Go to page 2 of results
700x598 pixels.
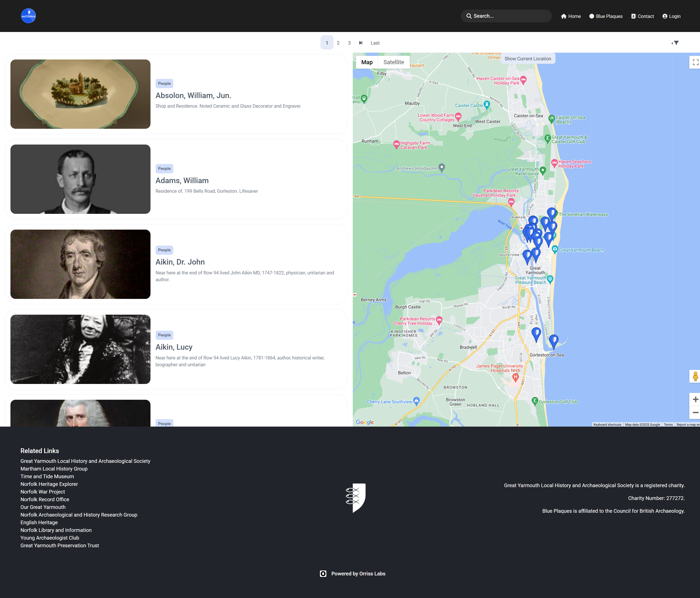click(338, 43)
